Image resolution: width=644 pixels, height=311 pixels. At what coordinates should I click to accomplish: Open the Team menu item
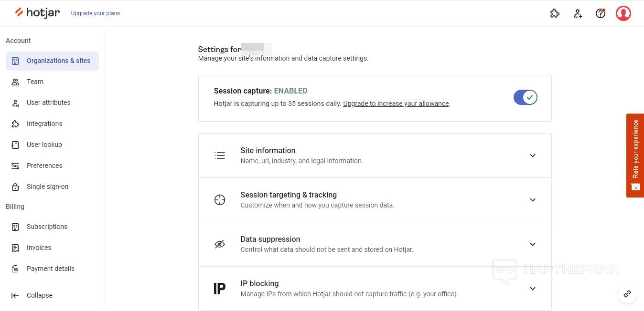(35, 82)
